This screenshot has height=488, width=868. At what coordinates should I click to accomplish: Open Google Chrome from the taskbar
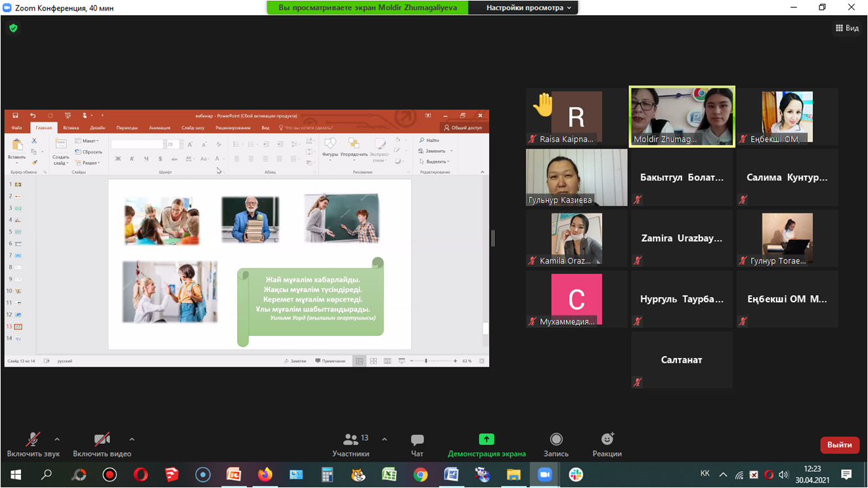coord(420,474)
